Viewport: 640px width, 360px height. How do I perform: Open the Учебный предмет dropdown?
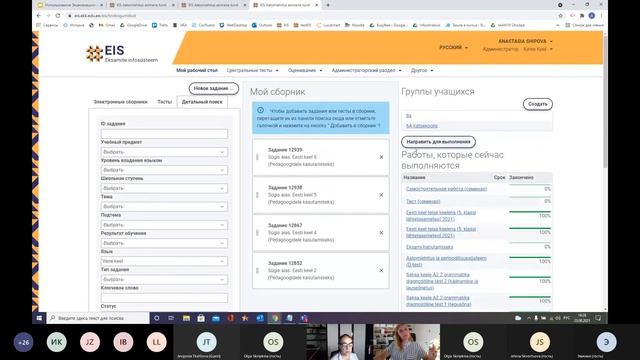tap(164, 152)
